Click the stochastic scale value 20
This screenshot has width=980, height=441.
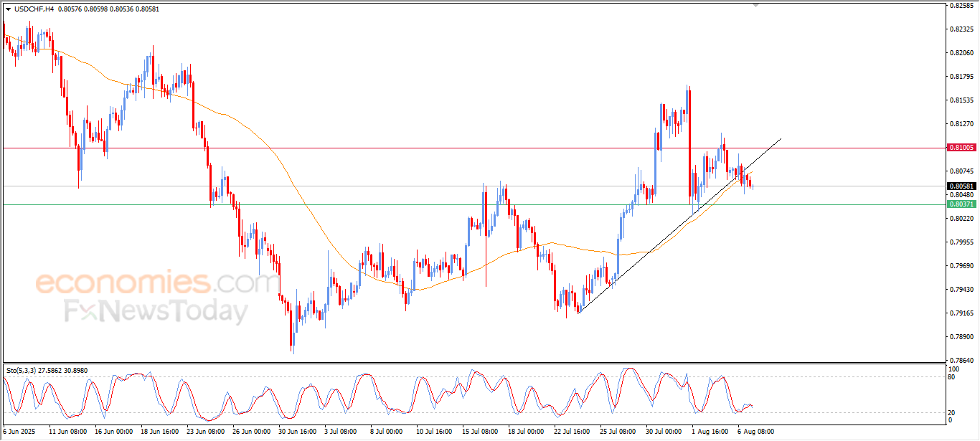pos(952,412)
